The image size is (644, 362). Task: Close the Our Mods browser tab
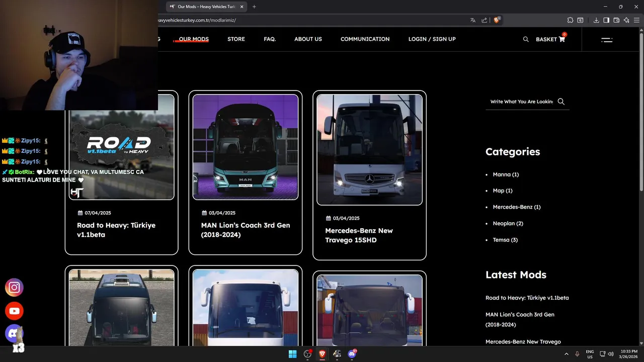[x=242, y=7]
